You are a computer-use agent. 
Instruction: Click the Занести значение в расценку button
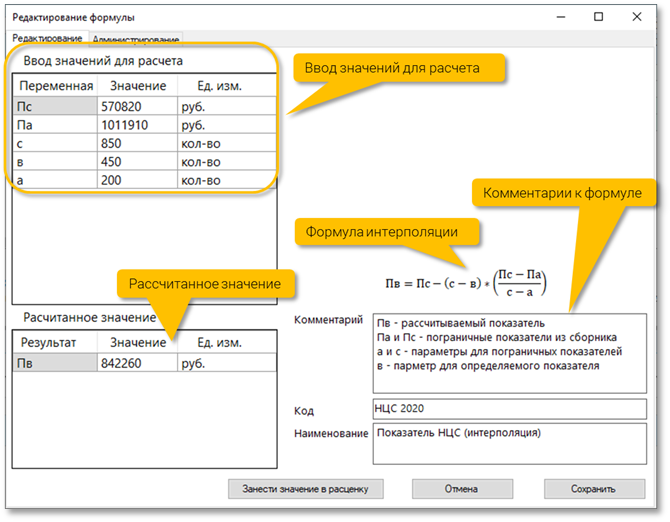click(306, 489)
